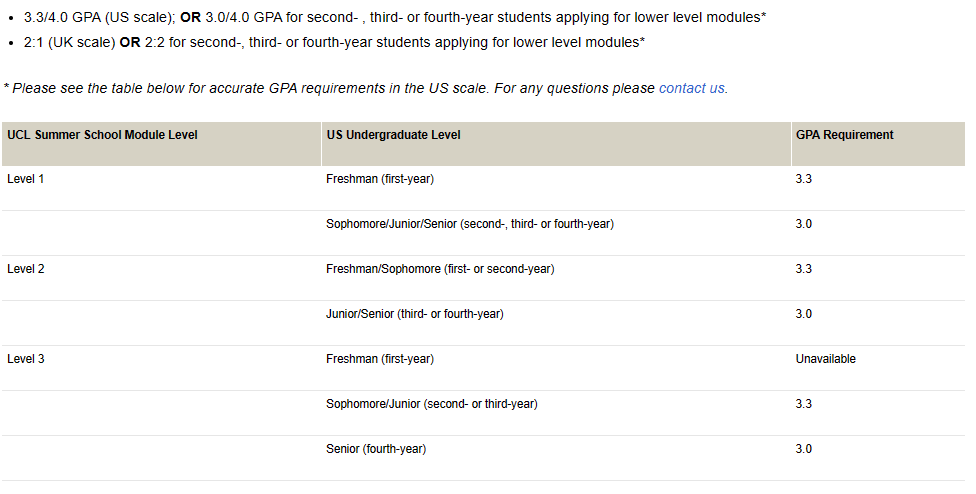Click the US Undergraduate Level column header
The height and width of the screenshot is (494, 976).
(x=393, y=135)
